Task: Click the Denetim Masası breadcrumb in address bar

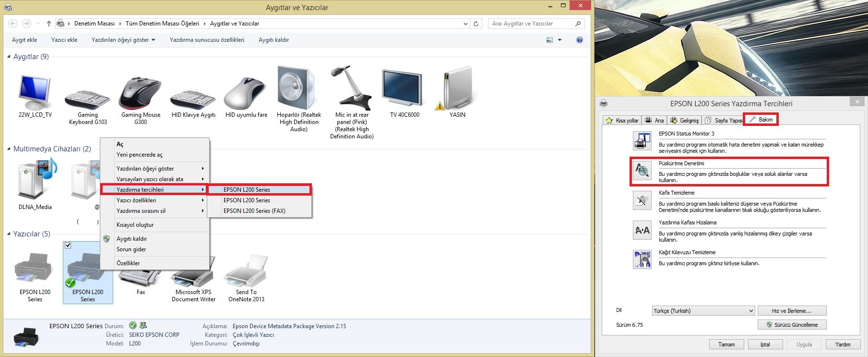Action: pyautogui.click(x=95, y=24)
